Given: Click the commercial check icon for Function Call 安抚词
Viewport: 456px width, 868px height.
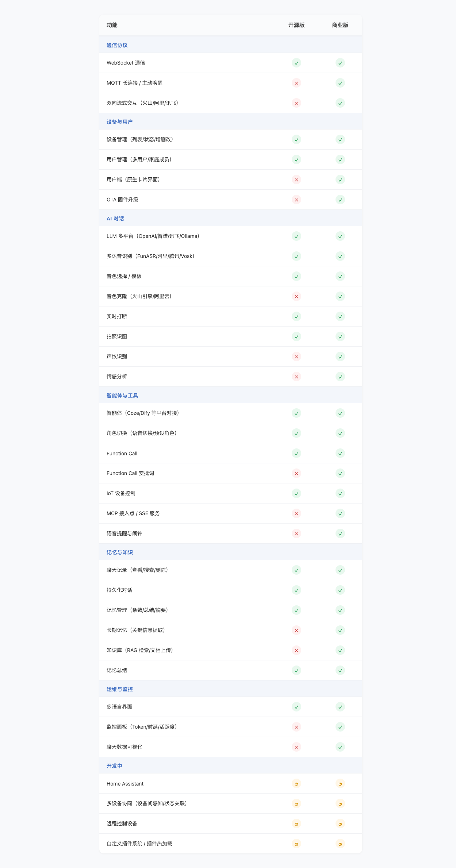Looking at the screenshot, I should [x=340, y=473].
